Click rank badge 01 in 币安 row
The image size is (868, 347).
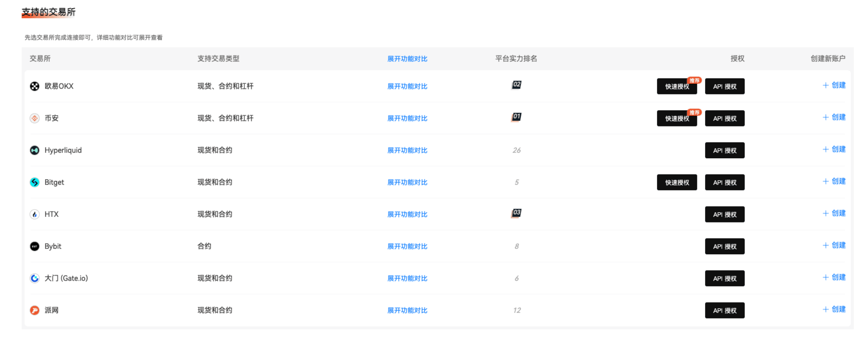(x=516, y=117)
